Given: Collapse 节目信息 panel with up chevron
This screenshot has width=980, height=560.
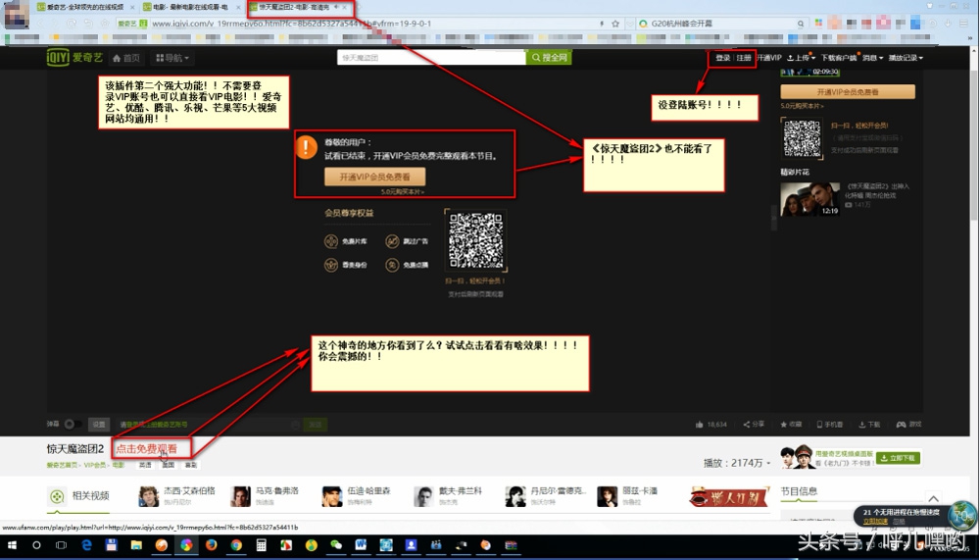Looking at the screenshot, I should (933, 498).
